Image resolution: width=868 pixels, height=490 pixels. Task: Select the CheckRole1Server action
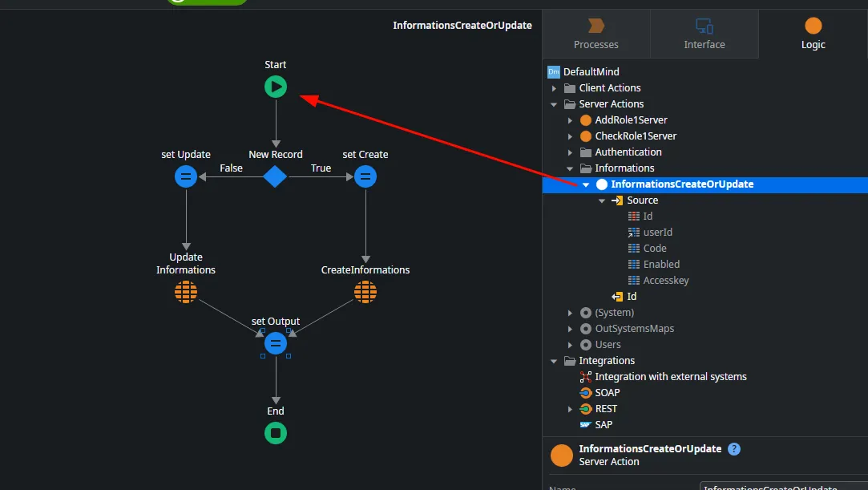pyautogui.click(x=635, y=136)
